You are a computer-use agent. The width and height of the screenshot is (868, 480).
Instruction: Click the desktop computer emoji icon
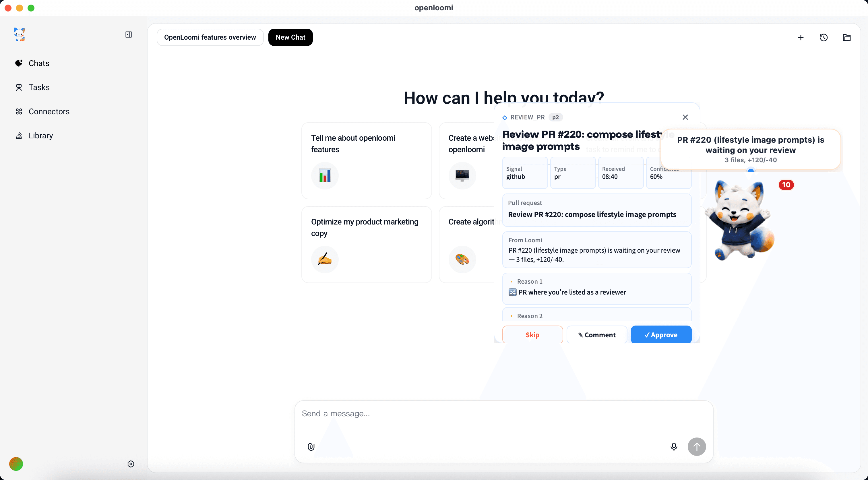(462, 176)
